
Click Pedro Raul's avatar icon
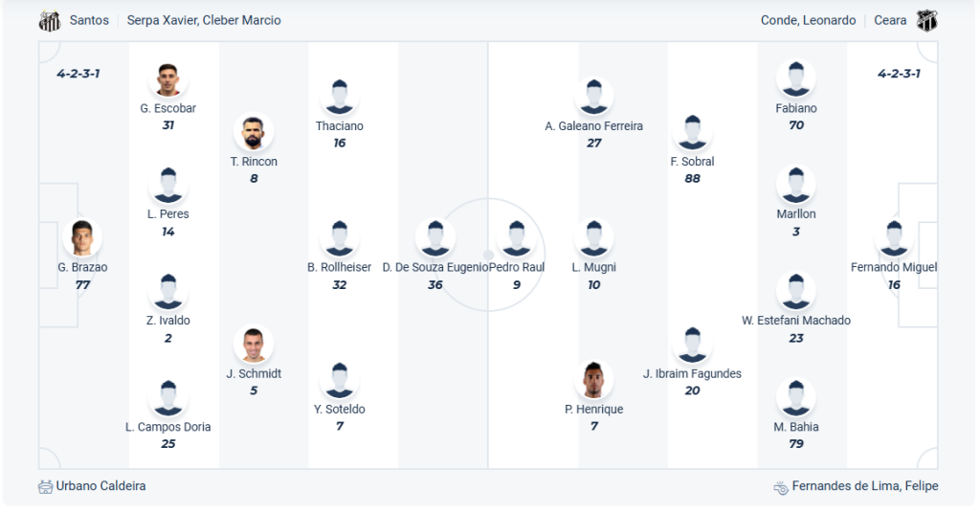pyautogui.click(x=517, y=238)
